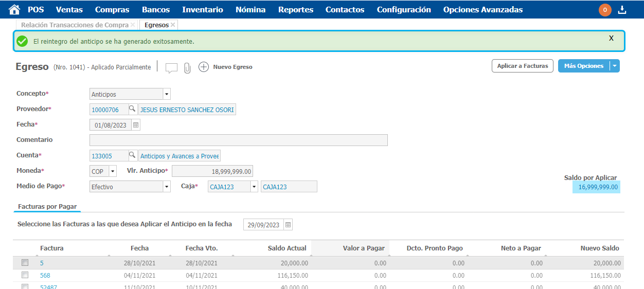Click the paperclip attachment icon
Screen dimensions: 644x289
pos(187,68)
